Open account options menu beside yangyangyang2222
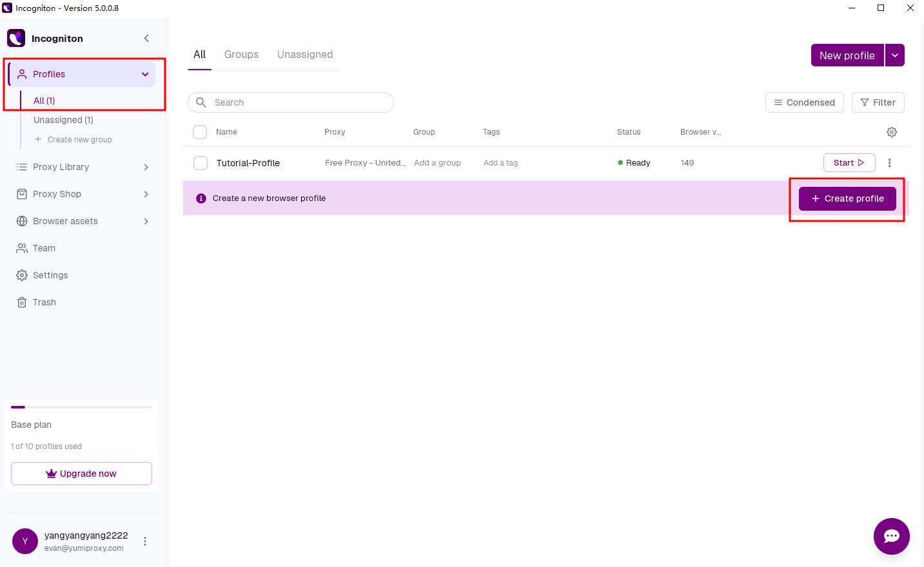 tap(145, 541)
